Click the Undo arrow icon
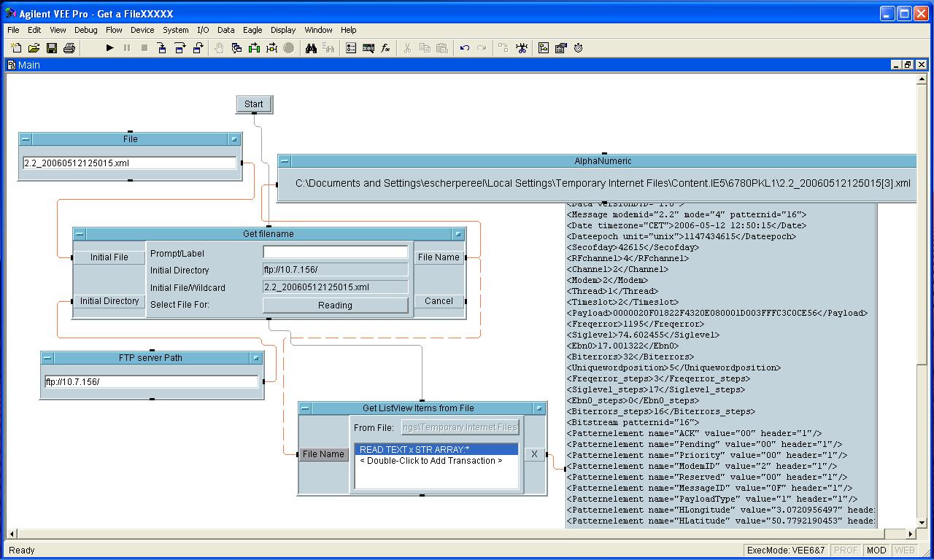Screen dimensions: 934x560 coord(464,48)
